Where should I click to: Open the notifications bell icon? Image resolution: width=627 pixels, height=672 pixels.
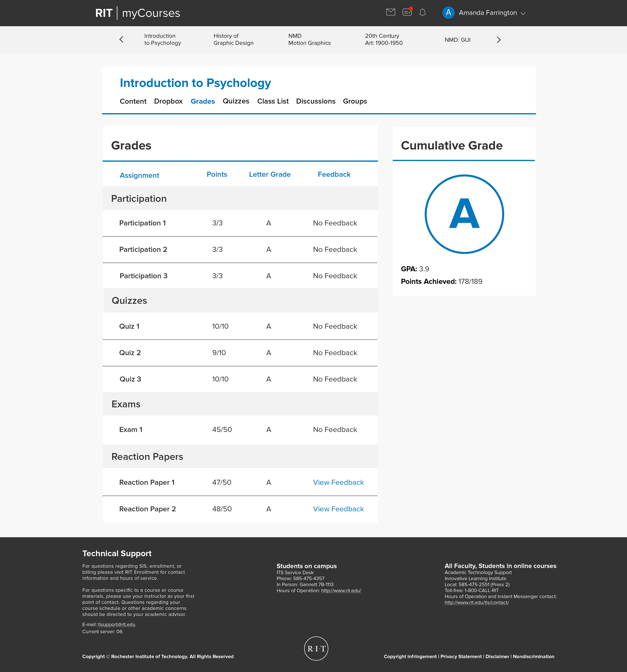423,13
